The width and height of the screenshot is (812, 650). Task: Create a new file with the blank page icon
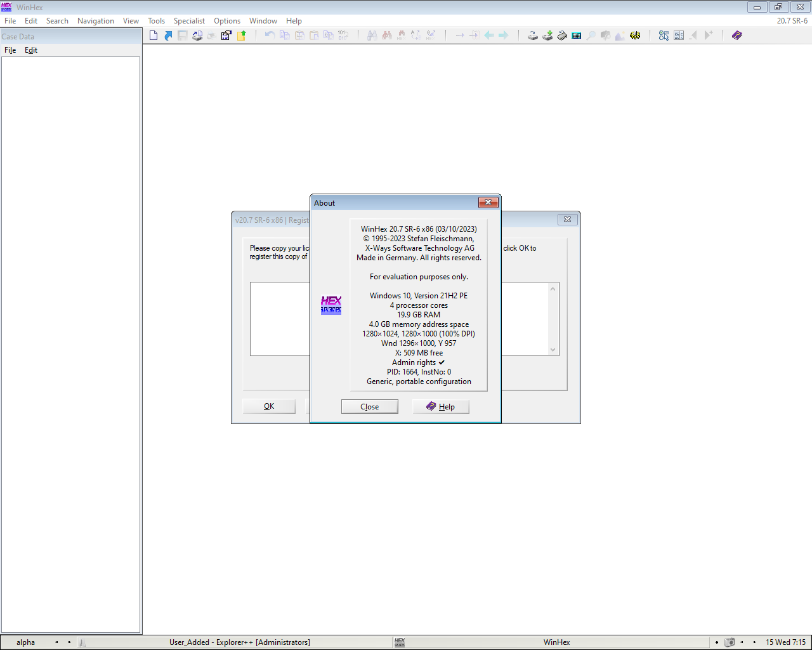[x=154, y=36]
